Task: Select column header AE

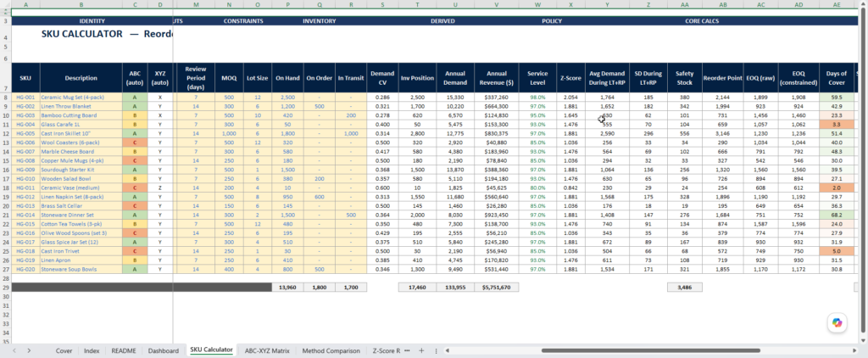Action: tap(836, 4)
